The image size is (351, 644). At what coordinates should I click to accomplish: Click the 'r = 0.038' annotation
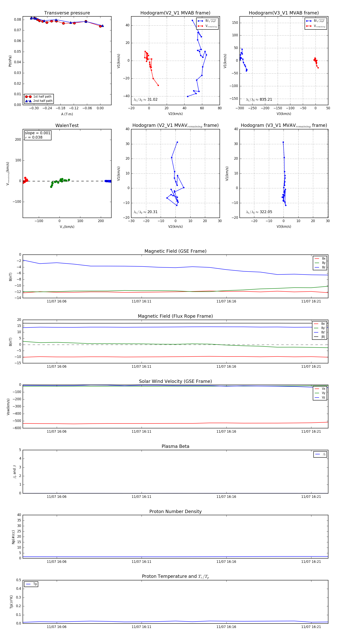34,137
